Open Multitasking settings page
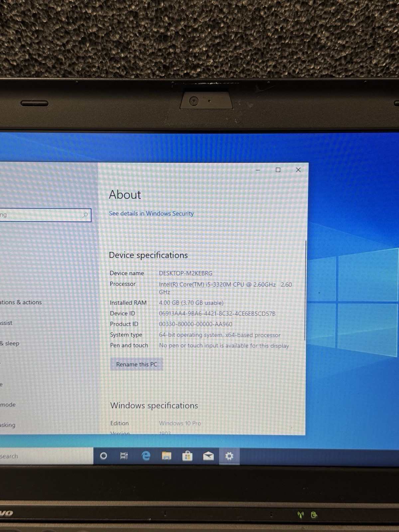This screenshot has height=532, width=399. click(8, 425)
